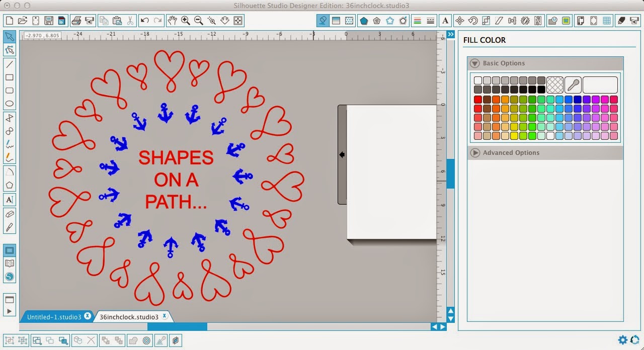Viewport: 644px width, 350px height.
Task: Open Preferences with the gear button
Action: pyautogui.click(x=623, y=340)
